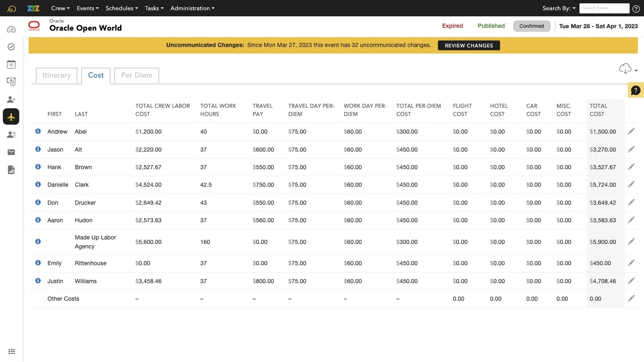The width and height of the screenshot is (644, 362).
Task: Toggle the list menu icon at sidebar bottom
Action: pos(12,351)
